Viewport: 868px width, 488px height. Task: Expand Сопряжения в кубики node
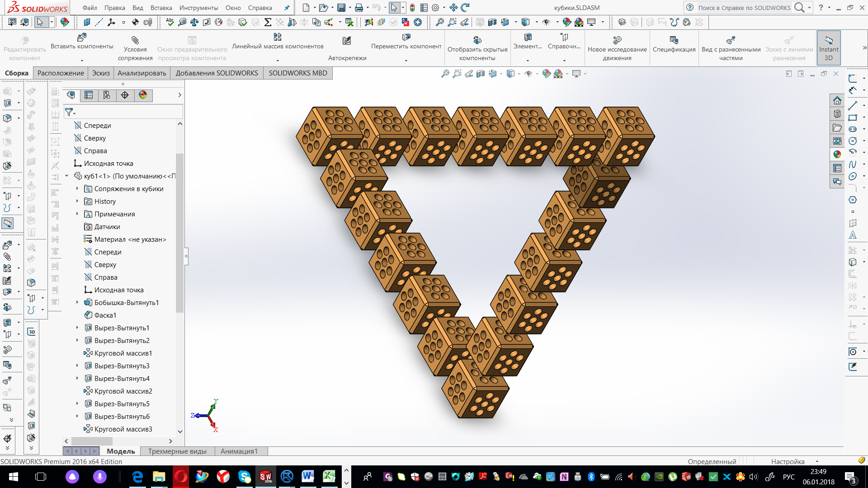(x=77, y=189)
